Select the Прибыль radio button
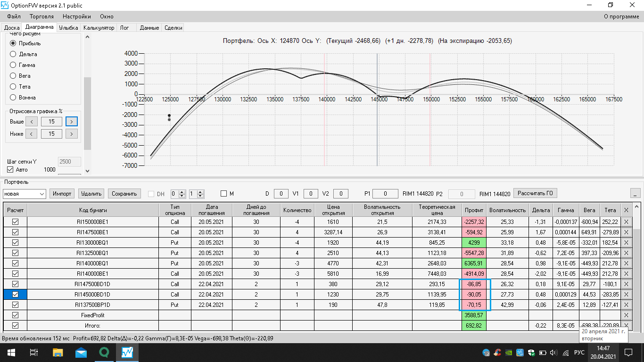This screenshot has height=362, width=644. coord(13,43)
